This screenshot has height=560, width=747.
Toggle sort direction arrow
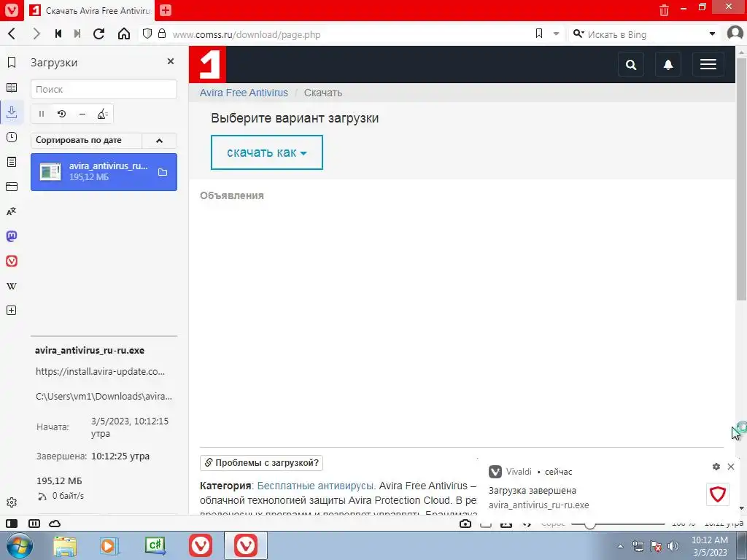[x=160, y=141]
